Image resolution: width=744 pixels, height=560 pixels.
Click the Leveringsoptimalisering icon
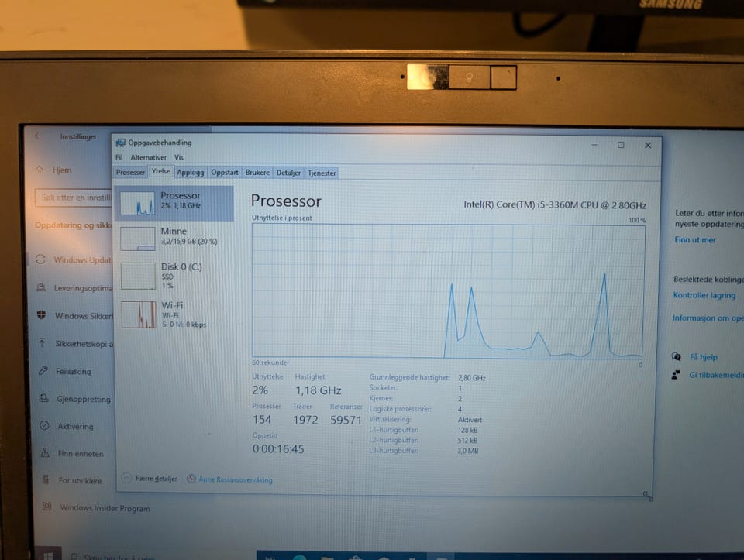pyautogui.click(x=41, y=287)
